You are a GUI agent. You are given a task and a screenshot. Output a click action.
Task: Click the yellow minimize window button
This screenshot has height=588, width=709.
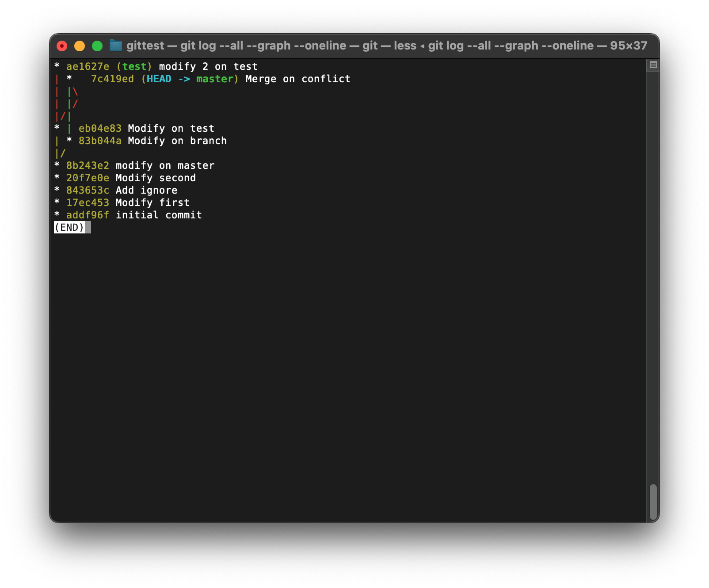pyautogui.click(x=80, y=46)
